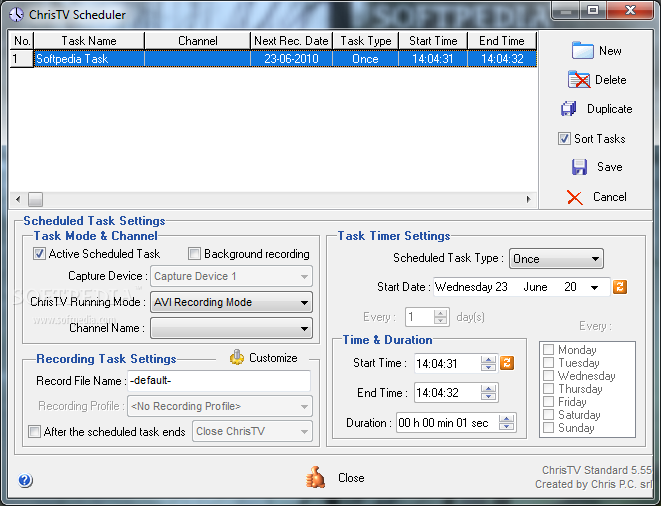This screenshot has height=506, width=661.
Task: Click the orange refresh icon beside Start Time
Action: [507, 363]
